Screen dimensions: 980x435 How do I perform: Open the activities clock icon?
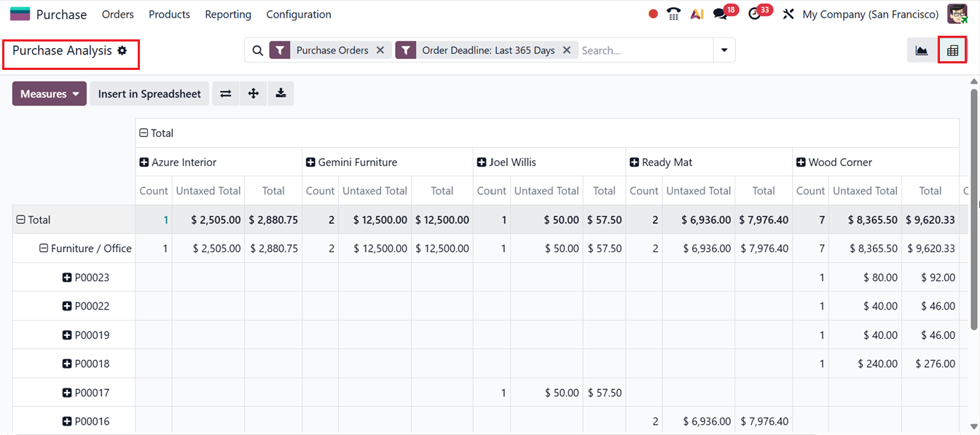(x=755, y=14)
